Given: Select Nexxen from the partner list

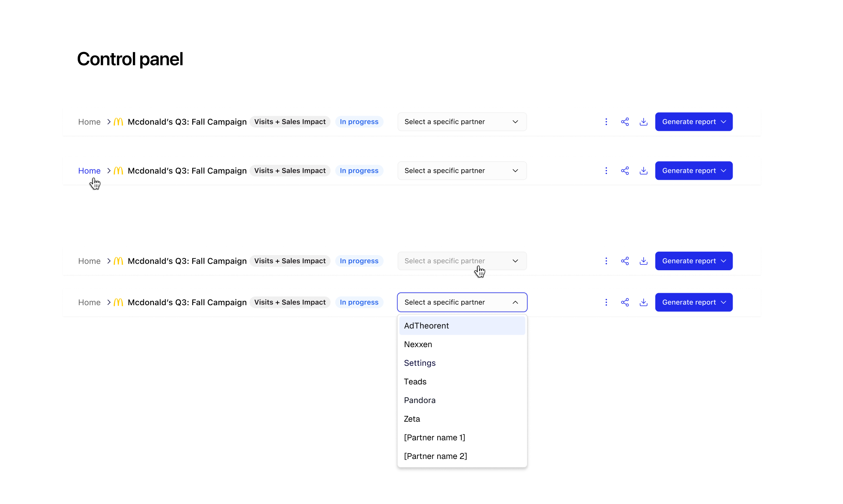Looking at the screenshot, I should tap(462, 344).
